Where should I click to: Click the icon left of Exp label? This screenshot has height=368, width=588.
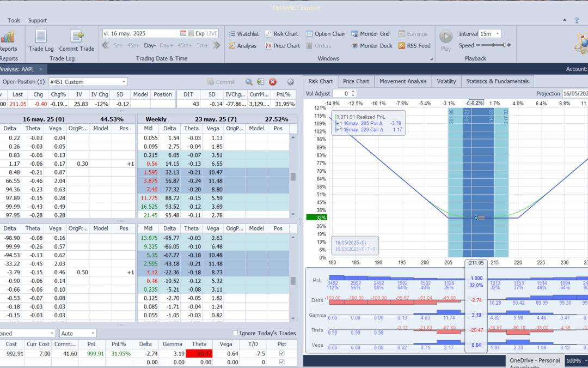191,33
